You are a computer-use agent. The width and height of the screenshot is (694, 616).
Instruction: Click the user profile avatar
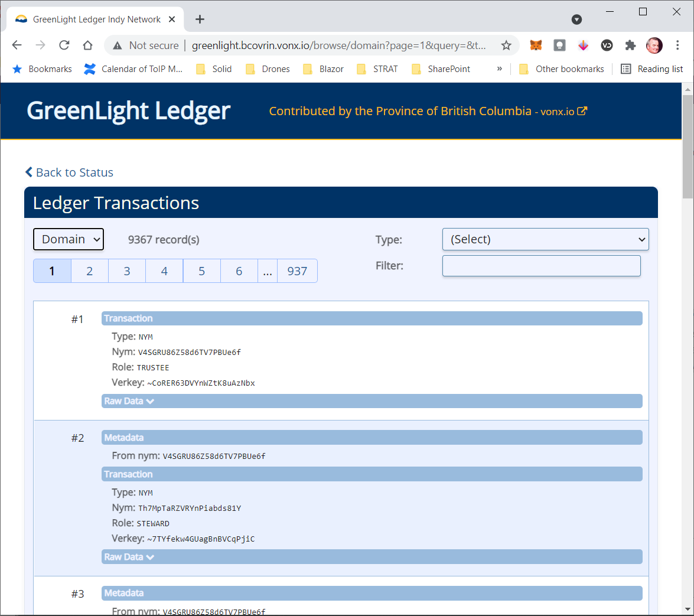pyautogui.click(x=654, y=45)
